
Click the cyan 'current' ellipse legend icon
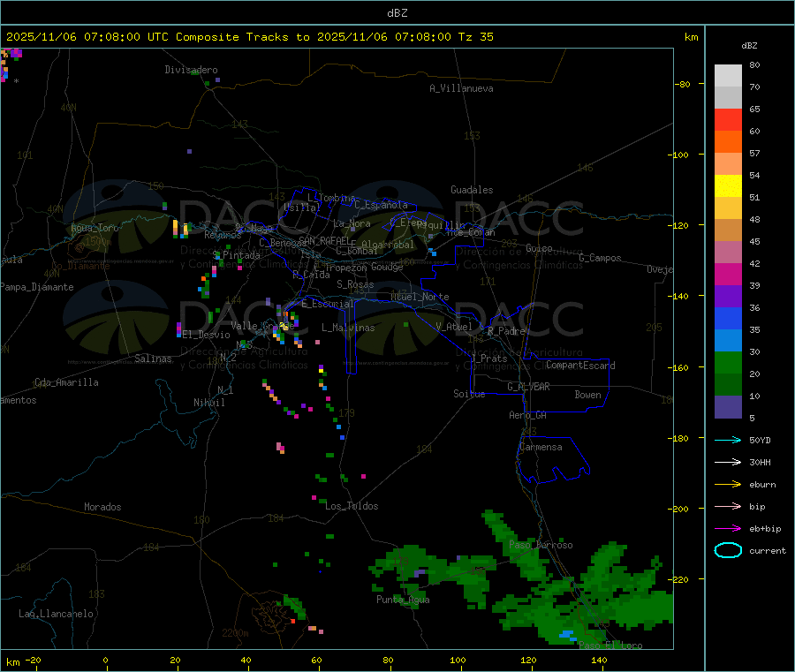[x=728, y=550]
